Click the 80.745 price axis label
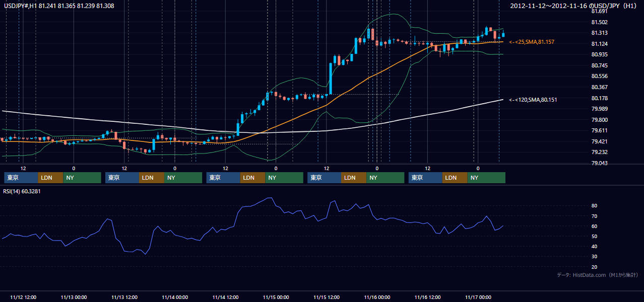 [x=599, y=65]
